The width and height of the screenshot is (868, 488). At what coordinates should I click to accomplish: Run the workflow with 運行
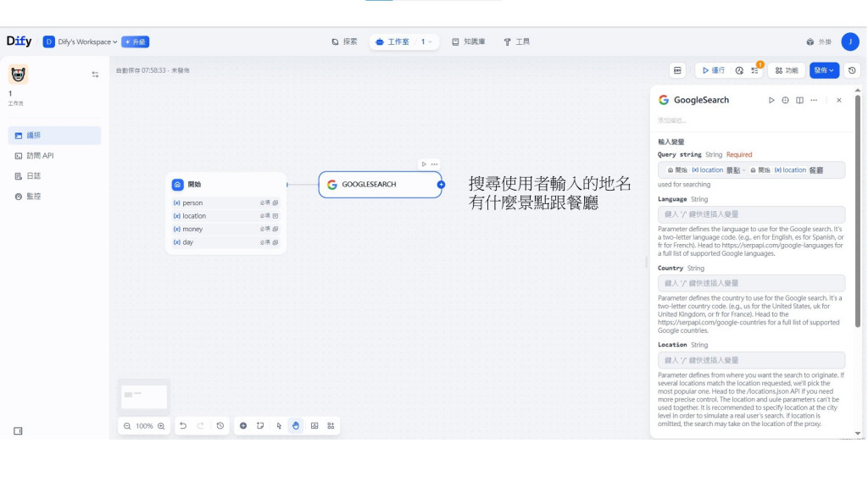(x=714, y=70)
